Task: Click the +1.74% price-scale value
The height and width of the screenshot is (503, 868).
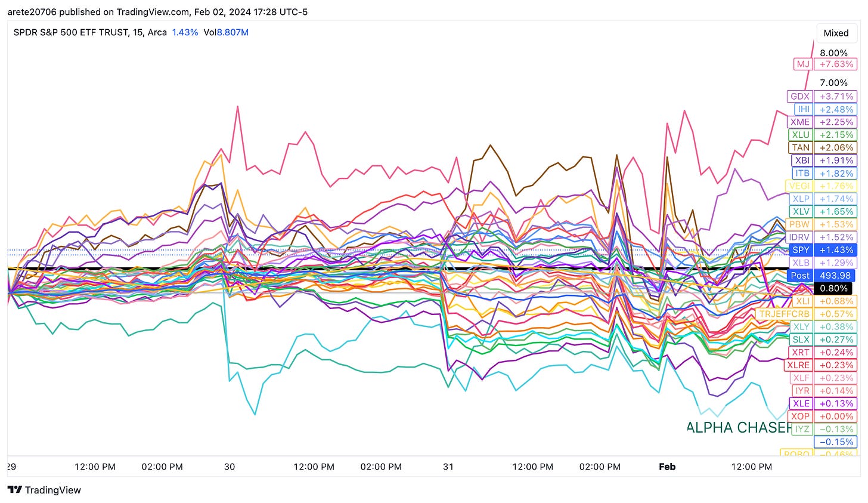Action: 836,199
